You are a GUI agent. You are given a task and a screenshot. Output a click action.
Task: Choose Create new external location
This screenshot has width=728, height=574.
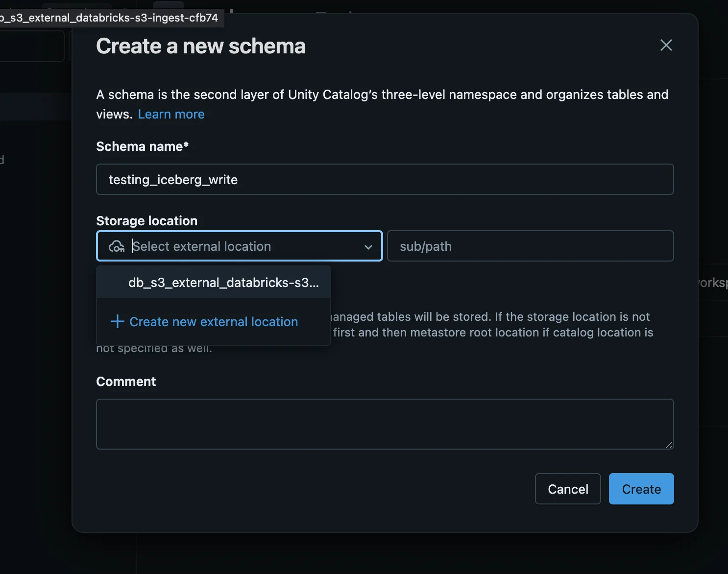[x=213, y=322]
